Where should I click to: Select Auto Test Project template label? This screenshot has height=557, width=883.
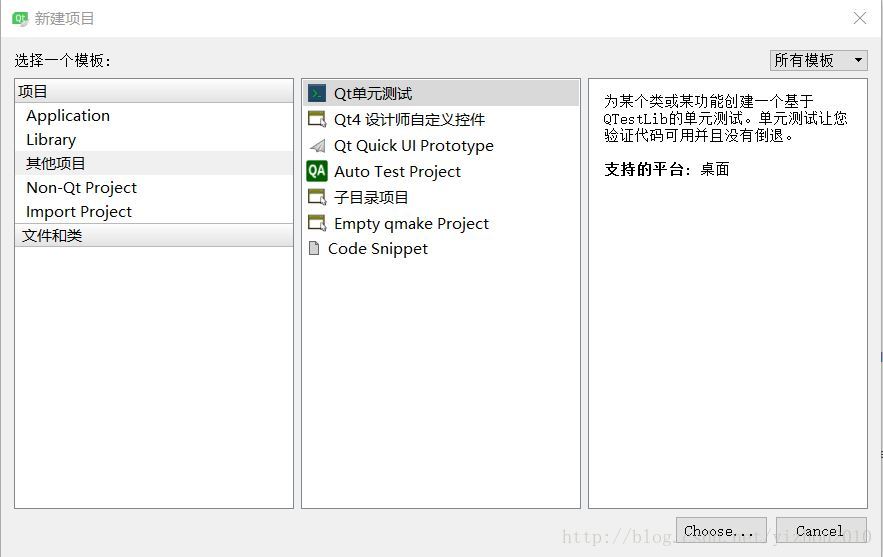pyautogui.click(x=398, y=171)
